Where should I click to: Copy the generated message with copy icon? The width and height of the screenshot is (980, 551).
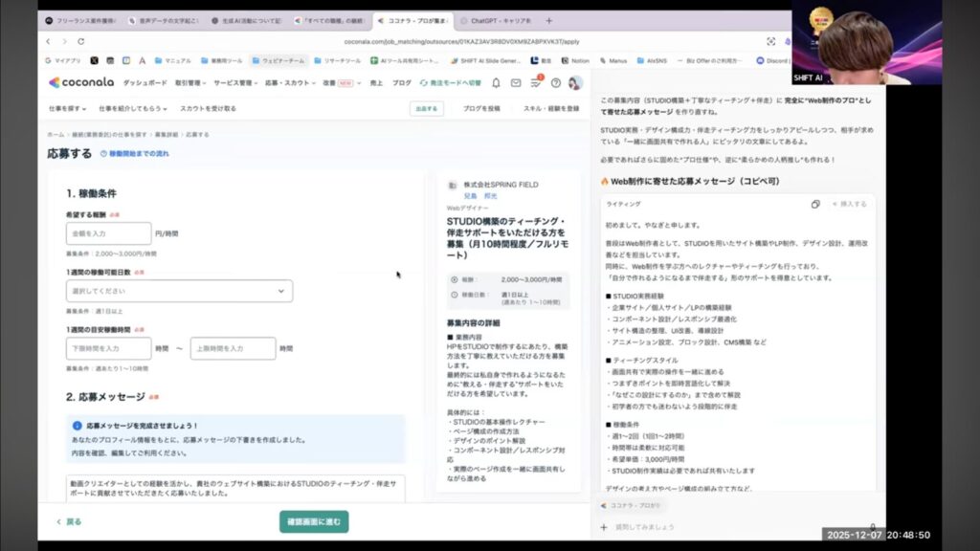(815, 204)
